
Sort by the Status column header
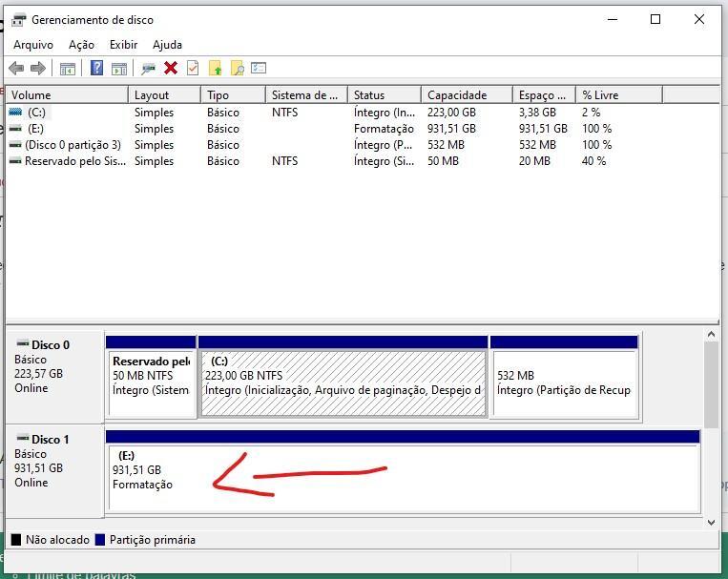[x=385, y=94]
